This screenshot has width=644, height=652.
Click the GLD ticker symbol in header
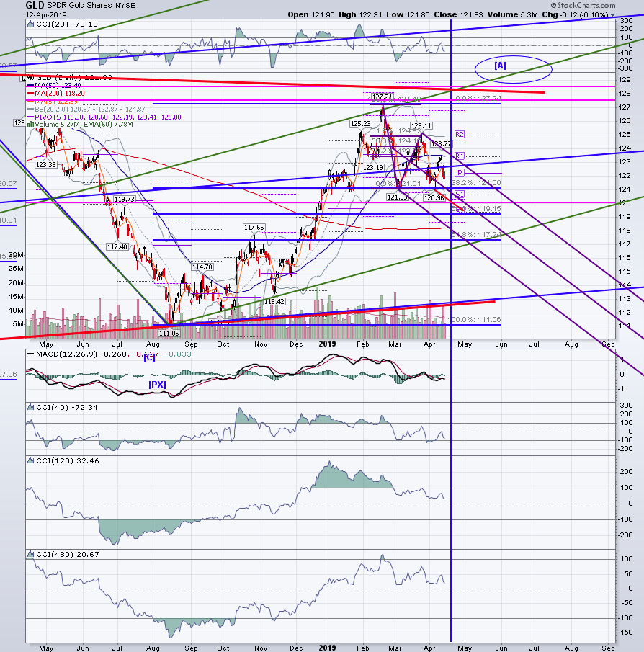coord(35,6)
